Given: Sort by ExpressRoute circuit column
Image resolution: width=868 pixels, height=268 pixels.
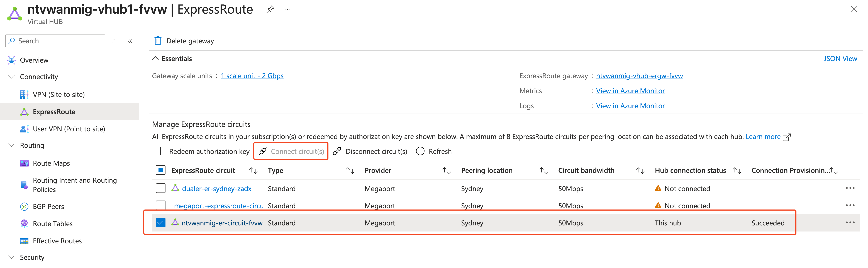Looking at the screenshot, I should [253, 170].
